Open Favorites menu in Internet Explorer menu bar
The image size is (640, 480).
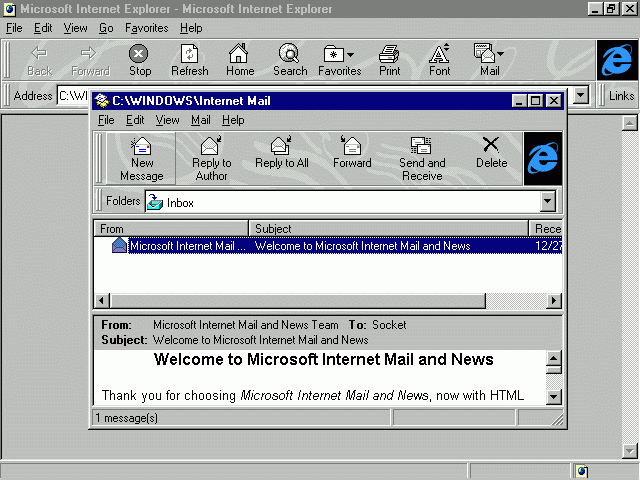(147, 28)
